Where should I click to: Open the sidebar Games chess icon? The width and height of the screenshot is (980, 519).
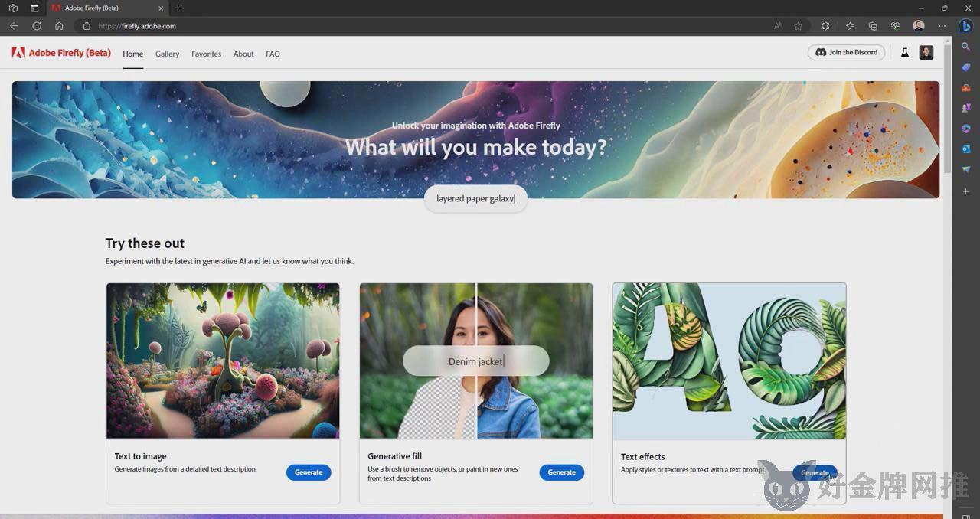(966, 108)
